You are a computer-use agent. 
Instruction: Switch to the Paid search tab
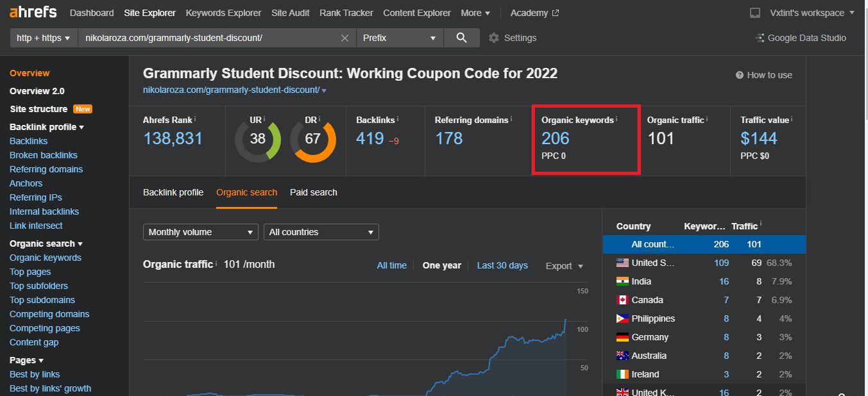pyautogui.click(x=313, y=192)
